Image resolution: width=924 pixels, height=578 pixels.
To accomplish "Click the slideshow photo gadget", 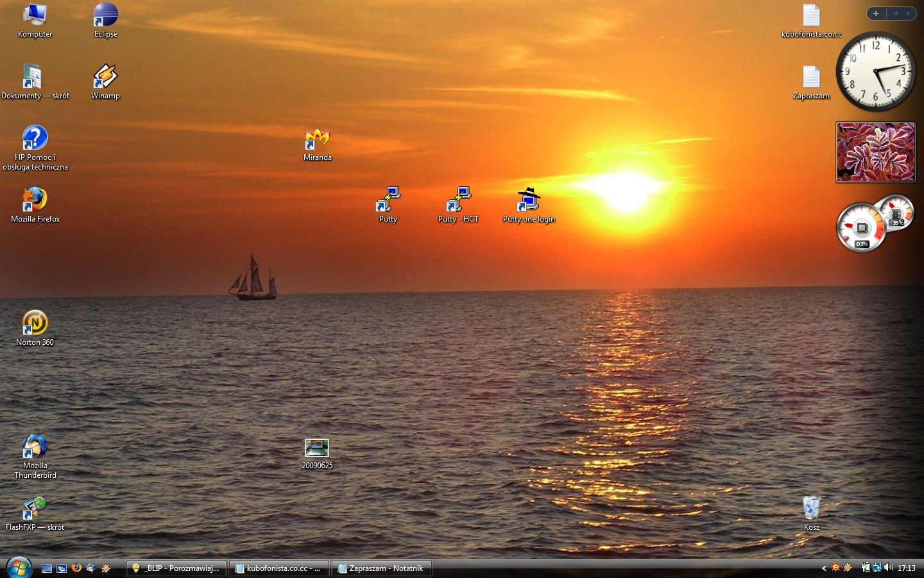I will coord(875,152).
